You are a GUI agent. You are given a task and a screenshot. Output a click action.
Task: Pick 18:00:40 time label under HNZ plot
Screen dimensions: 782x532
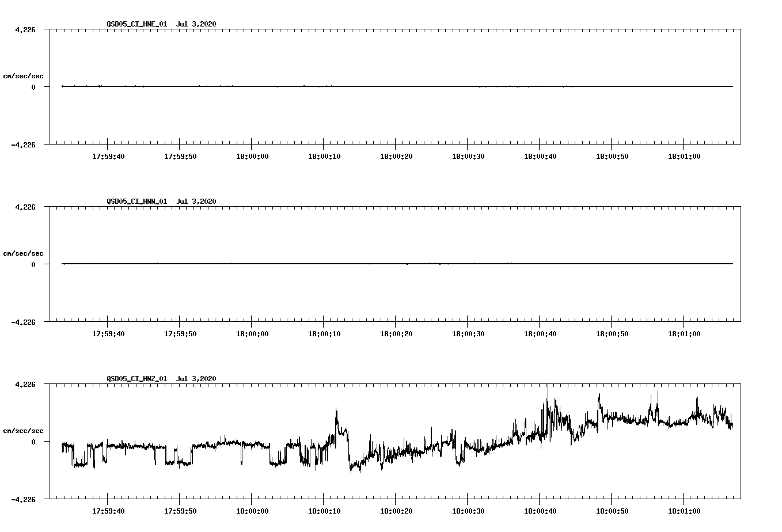[540, 511]
